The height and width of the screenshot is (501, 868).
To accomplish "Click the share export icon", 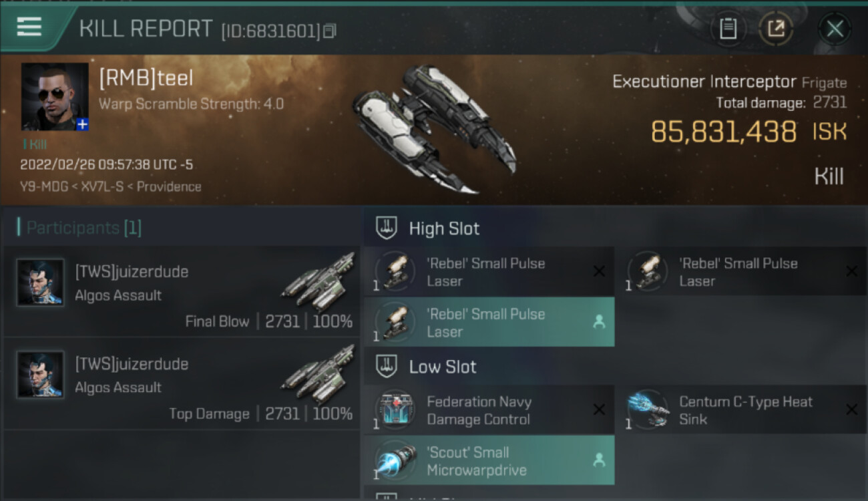I will [x=776, y=29].
